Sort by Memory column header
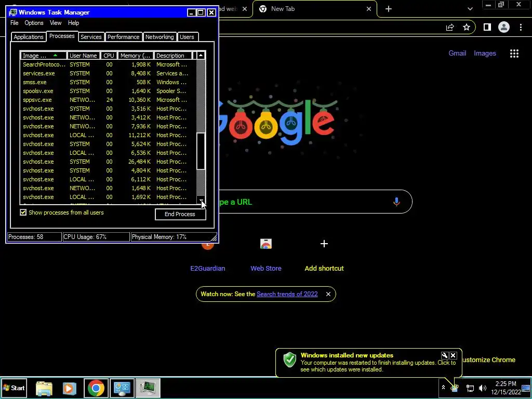 pos(136,56)
